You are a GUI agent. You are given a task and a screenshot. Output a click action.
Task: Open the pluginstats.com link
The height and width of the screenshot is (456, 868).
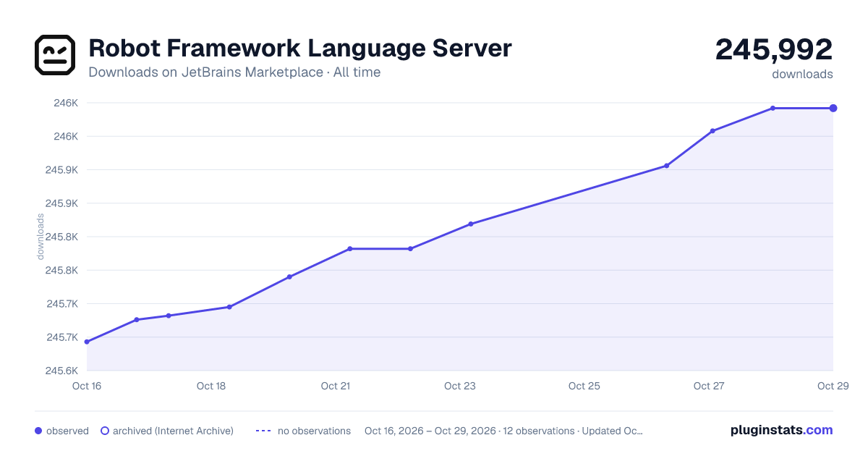click(x=782, y=430)
